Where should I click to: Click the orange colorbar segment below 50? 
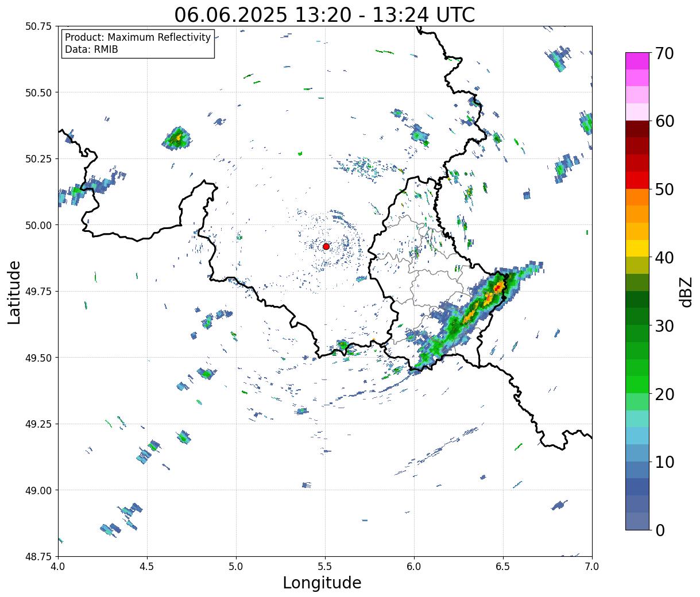637,197
